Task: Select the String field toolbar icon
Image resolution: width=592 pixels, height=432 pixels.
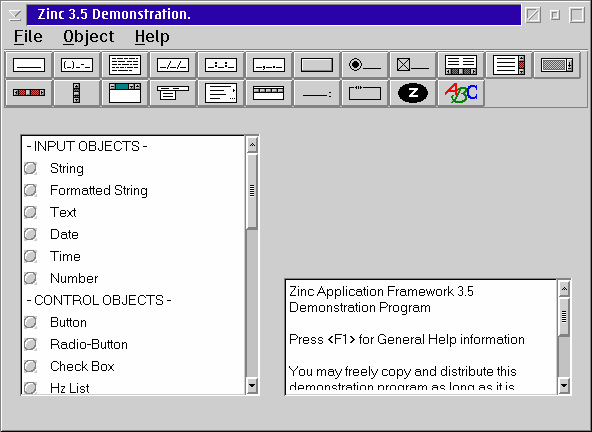Action: point(29,65)
